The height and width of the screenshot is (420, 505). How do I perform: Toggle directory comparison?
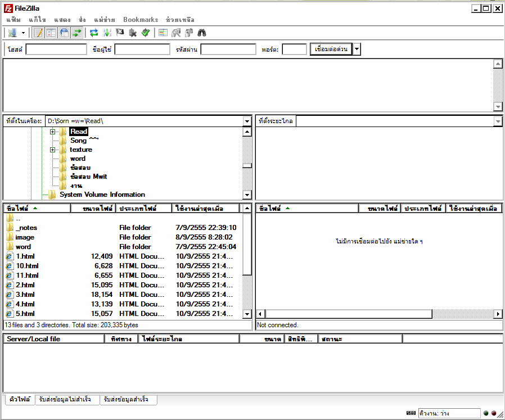click(x=176, y=33)
